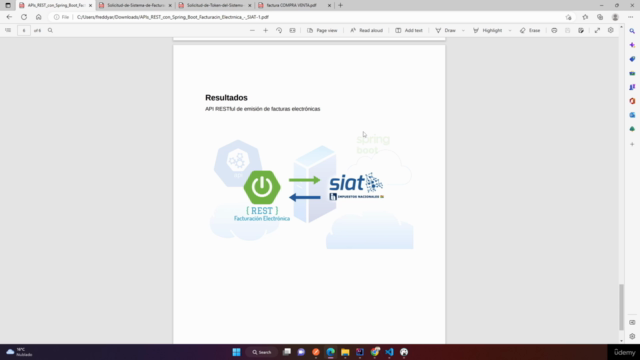Close the factura COMPRA VENTA.pdf tab

coord(329,5)
